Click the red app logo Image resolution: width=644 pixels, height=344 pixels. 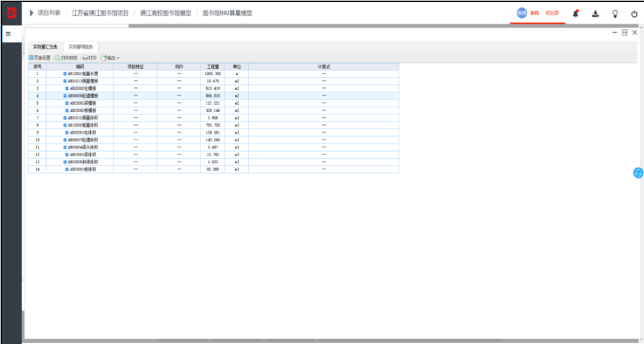coord(12,13)
